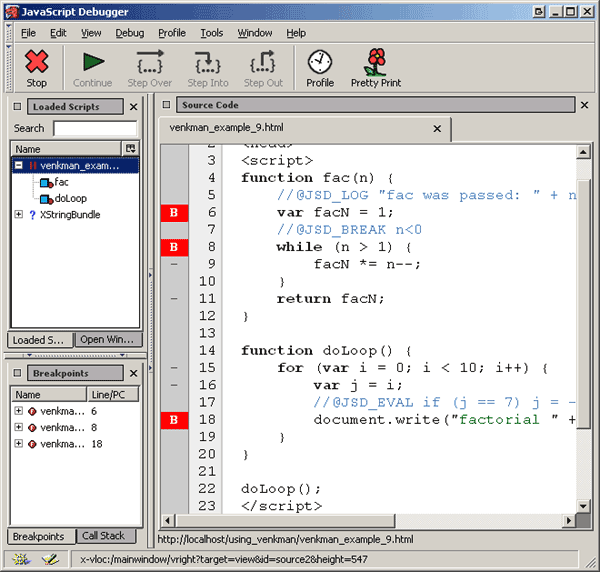The image size is (600, 572).
Task: Set breakpoint in margin at line 15
Action: pos(174,368)
